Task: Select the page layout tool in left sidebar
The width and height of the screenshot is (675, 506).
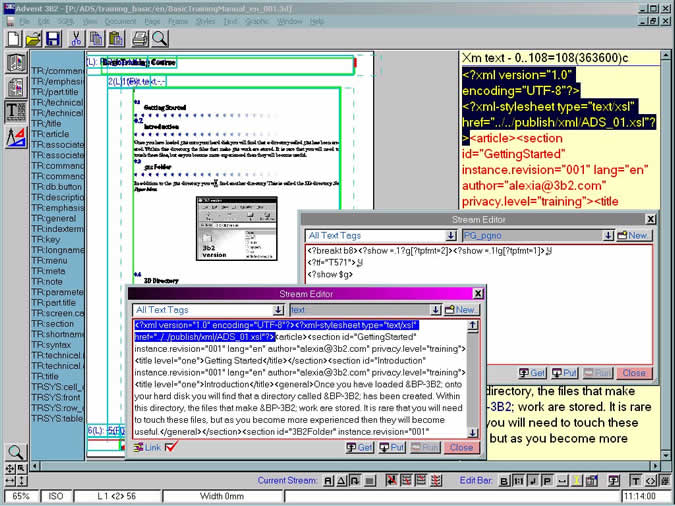Action: 16,87
